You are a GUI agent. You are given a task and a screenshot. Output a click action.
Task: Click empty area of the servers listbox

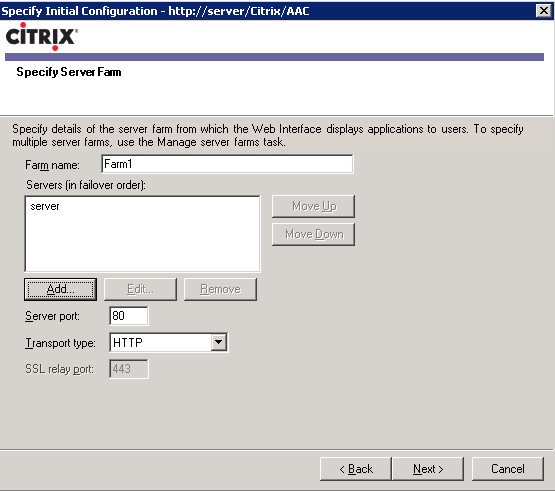click(x=142, y=244)
